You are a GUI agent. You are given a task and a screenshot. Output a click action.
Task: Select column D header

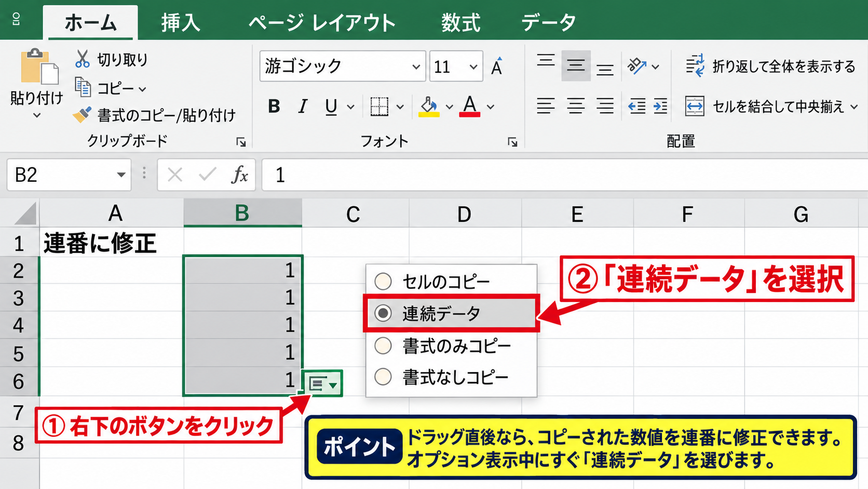pos(465,214)
